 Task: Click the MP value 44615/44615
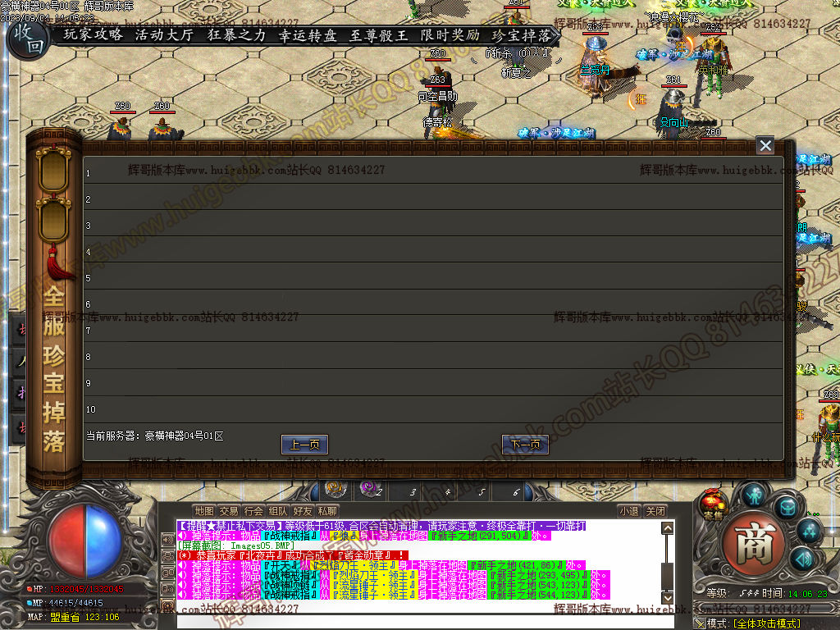tap(75, 603)
